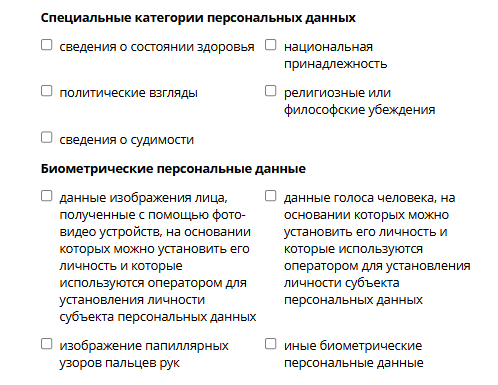Click the 'сведения о судимости' label text
Screen dimensions: 498x385
[126, 140]
